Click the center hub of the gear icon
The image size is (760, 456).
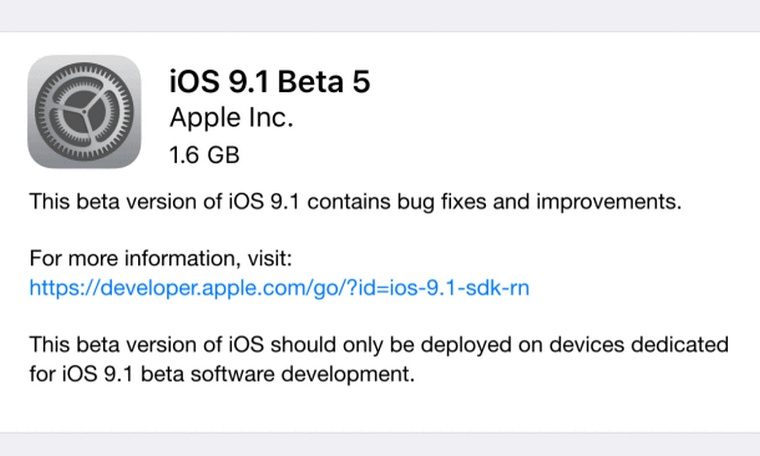click(84, 112)
